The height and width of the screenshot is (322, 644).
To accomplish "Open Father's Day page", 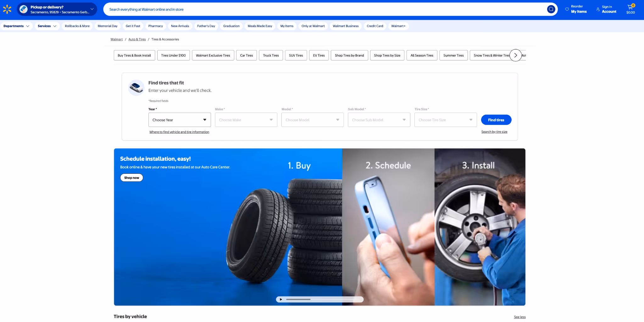I will click(206, 26).
